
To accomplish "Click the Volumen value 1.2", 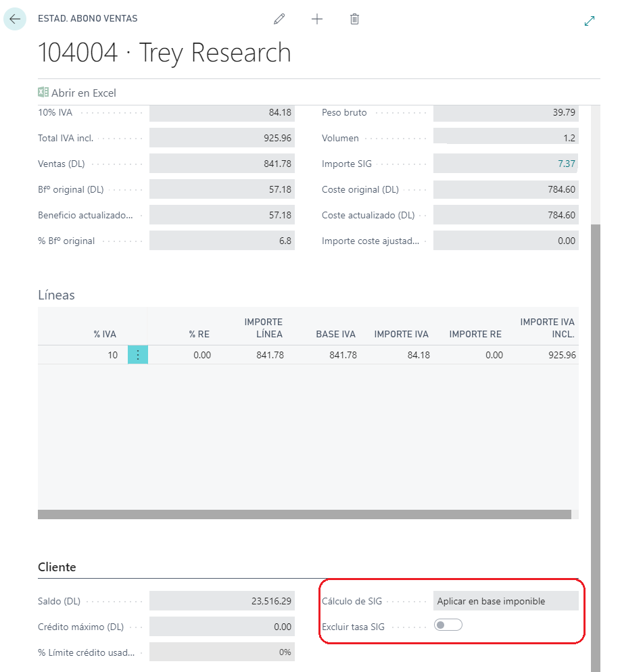I will [506, 138].
